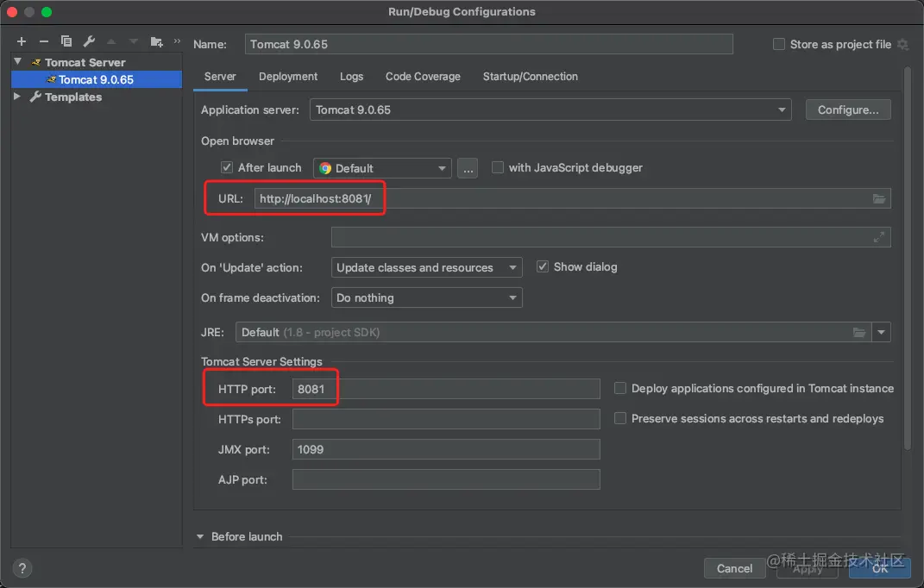Expand the Templates tree node
Screen dimensions: 924x588
pos(17,96)
